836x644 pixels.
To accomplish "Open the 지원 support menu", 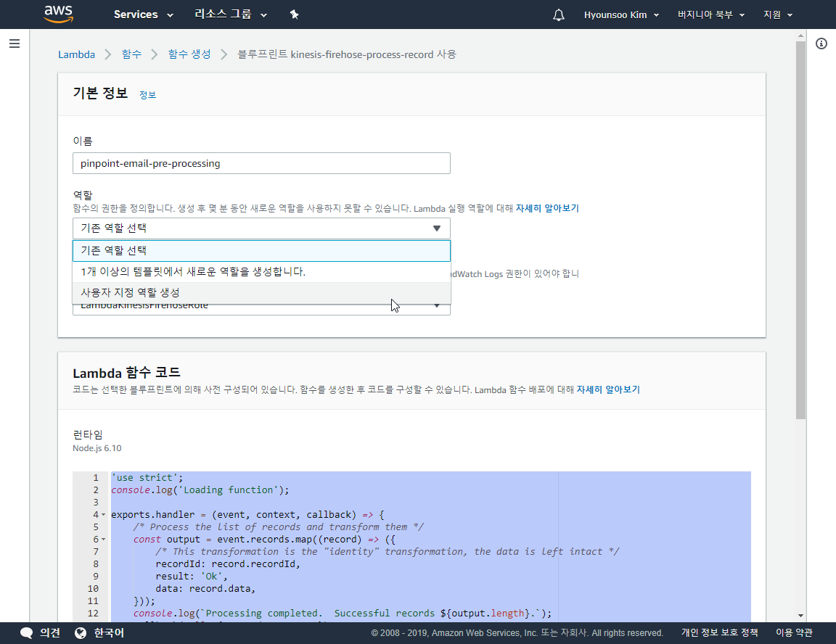I will tap(778, 15).
